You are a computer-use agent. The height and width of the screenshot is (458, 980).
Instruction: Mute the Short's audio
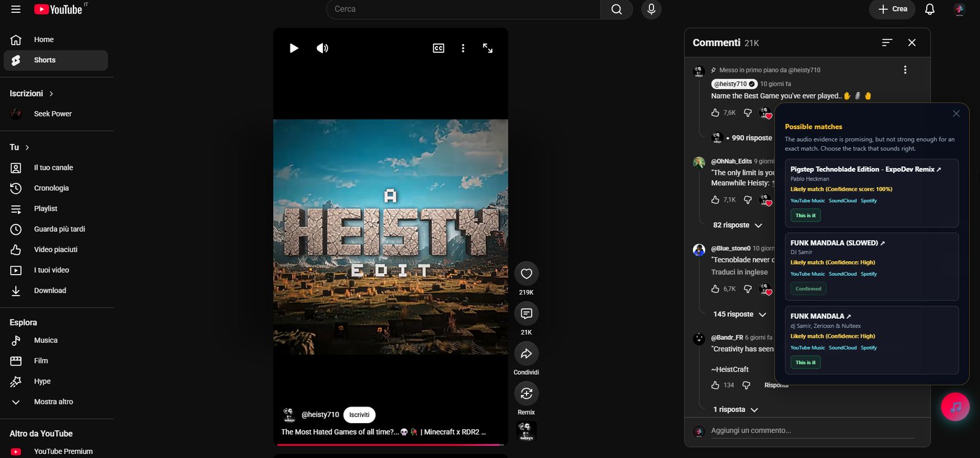[x=322, y=48]
